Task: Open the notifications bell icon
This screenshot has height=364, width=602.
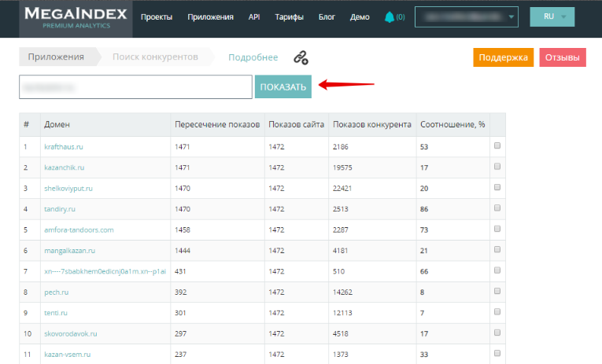Action: (390, 17)
